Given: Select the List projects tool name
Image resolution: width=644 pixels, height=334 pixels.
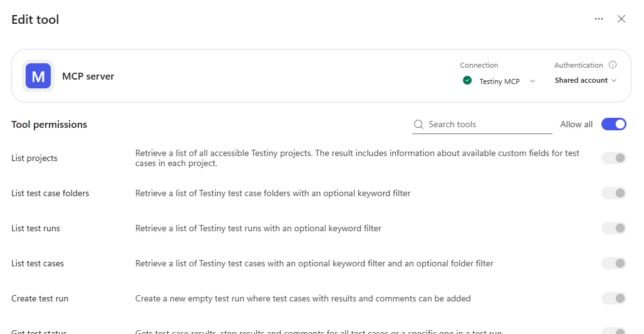Looking at the screenshot, I should click(34, 158).
